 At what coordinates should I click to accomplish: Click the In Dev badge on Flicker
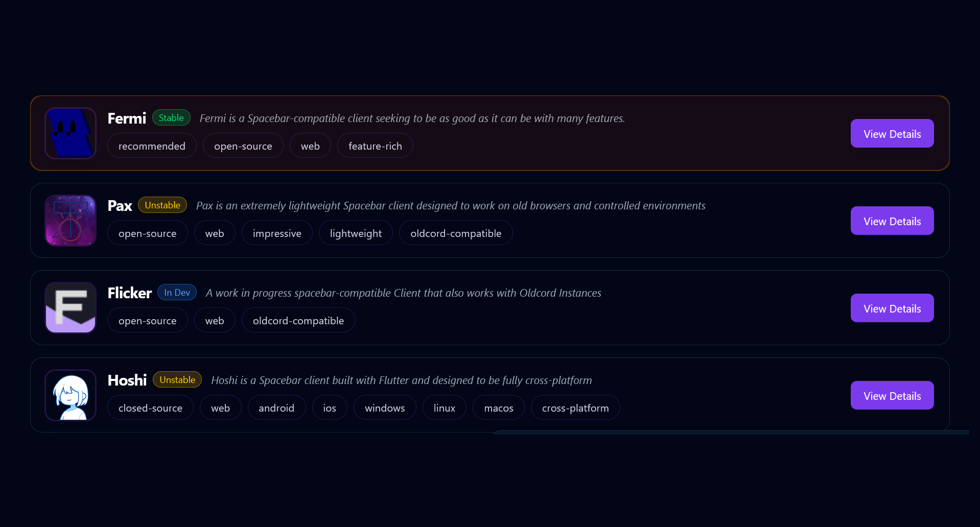click(177, 293)
